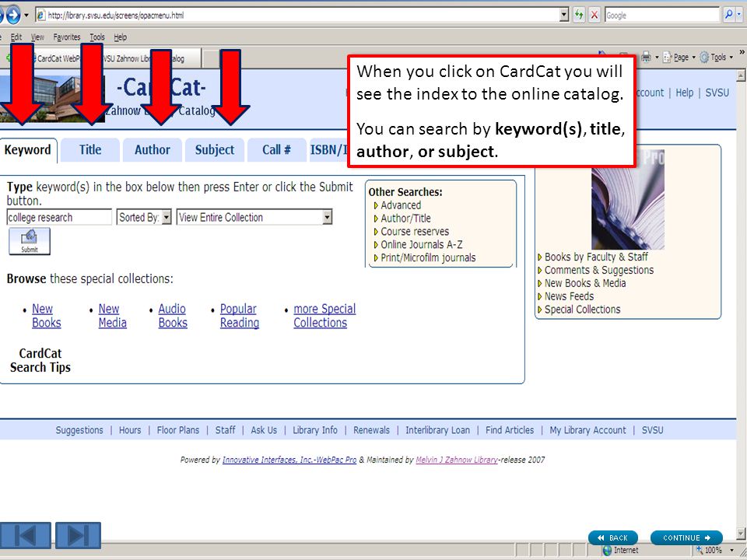The height and width of the screenshot is (560, 747).
Task: Select the Keyword tab
Action: tap(28, 150)
